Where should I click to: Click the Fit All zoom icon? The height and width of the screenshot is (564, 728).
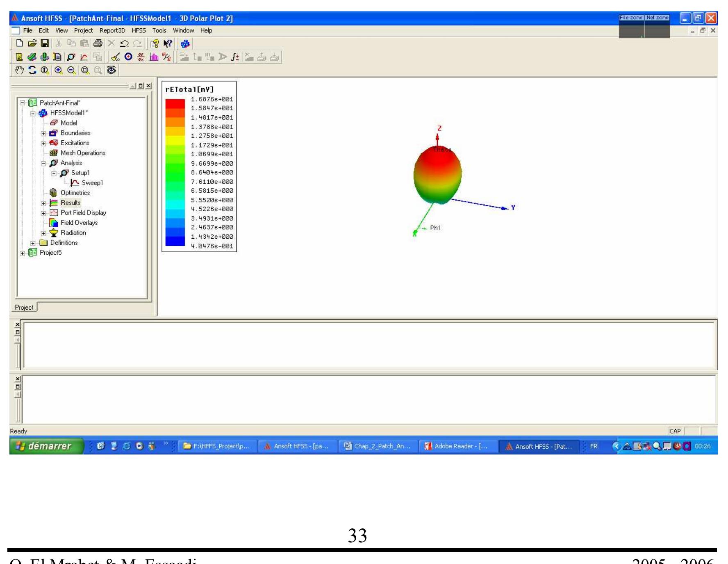pyautogui.click(x=85, y=71)
